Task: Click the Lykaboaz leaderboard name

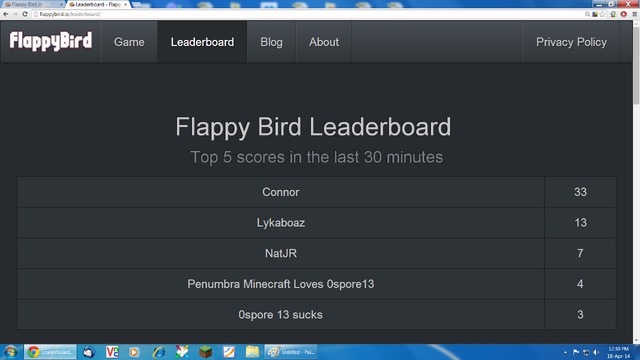Action: click(x=281, y=223)
